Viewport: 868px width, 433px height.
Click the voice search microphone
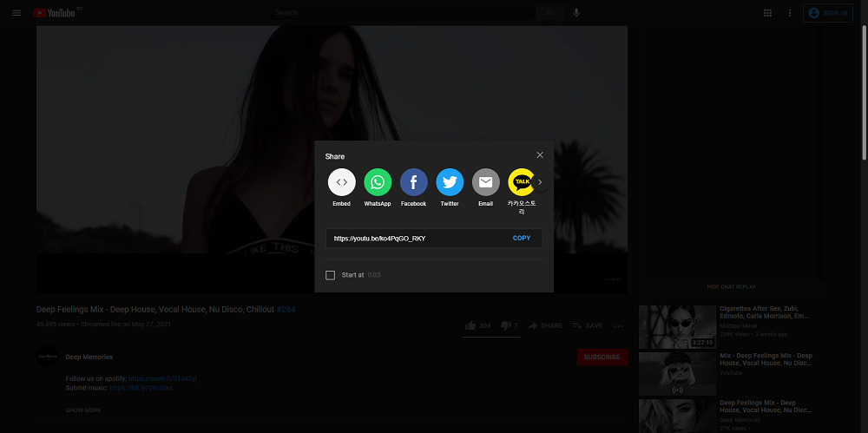[576, 13]
